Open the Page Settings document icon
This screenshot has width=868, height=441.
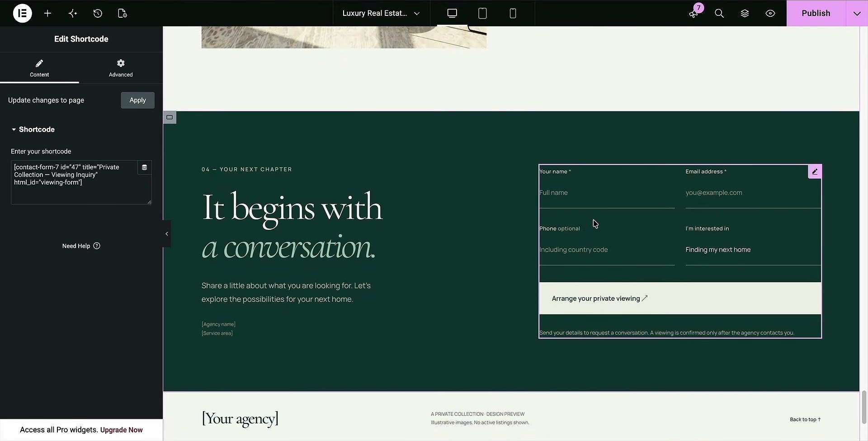[123, 13]
